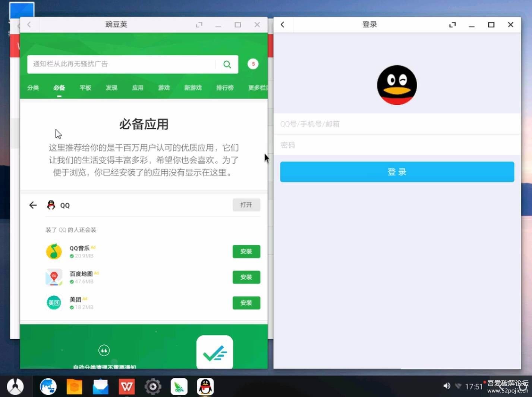Click the checkmark app icon in banner

pos(215,353)
